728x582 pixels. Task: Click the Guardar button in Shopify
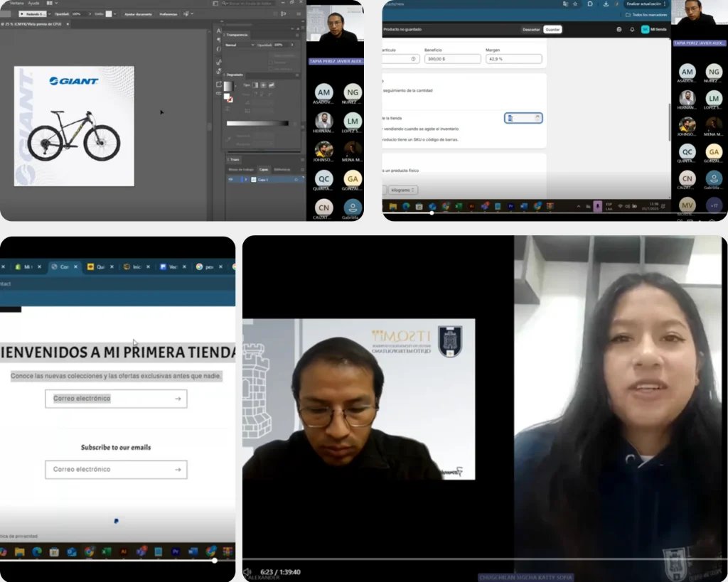[x=553, y=29]
